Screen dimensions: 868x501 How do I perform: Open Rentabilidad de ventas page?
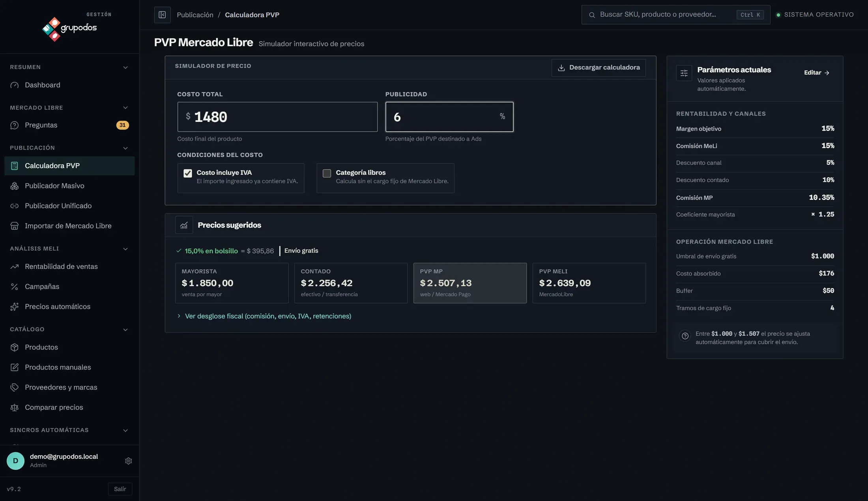click(x=69, y=266)
